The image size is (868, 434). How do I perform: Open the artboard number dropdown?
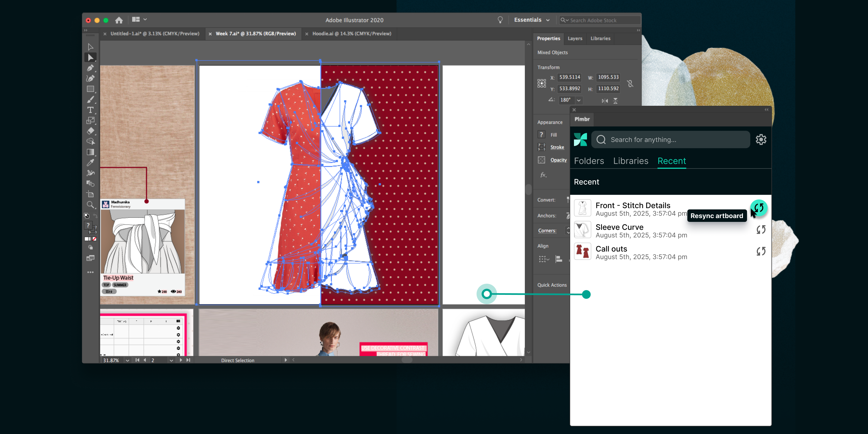171,360
